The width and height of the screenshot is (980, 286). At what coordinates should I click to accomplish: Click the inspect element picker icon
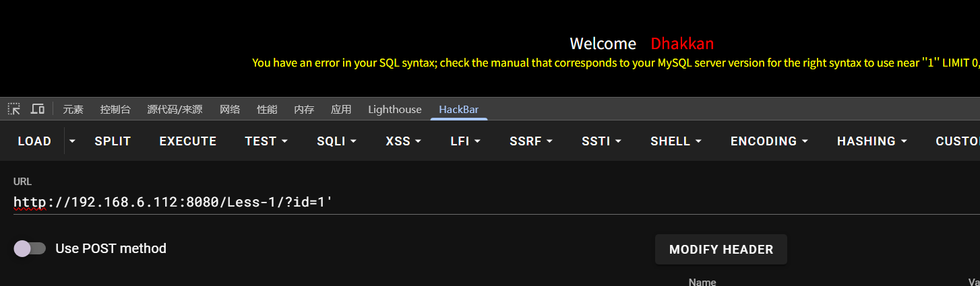coord(14,109)
